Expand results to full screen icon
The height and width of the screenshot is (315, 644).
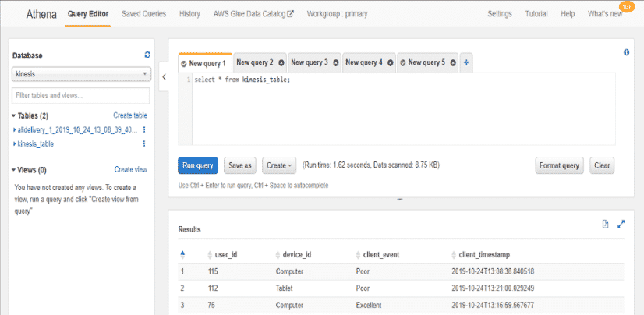click(x=621, y=224)
